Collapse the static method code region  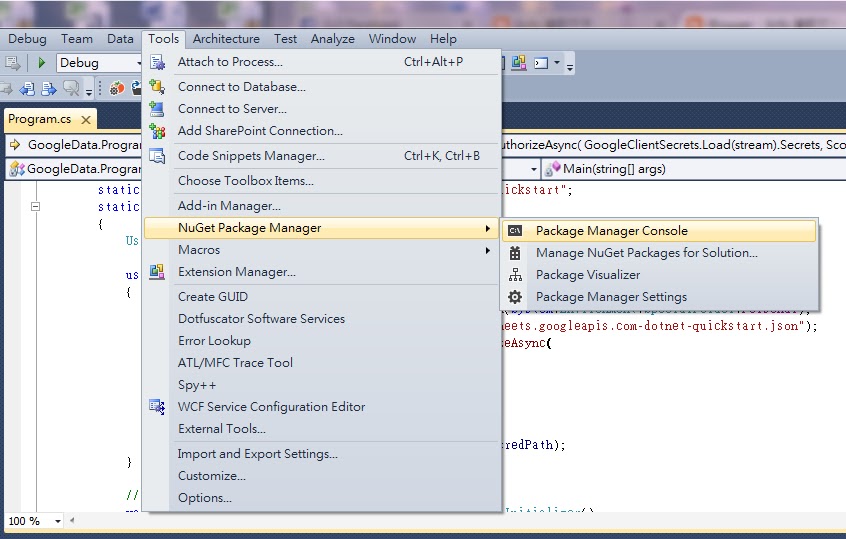[x=36, y=206]
